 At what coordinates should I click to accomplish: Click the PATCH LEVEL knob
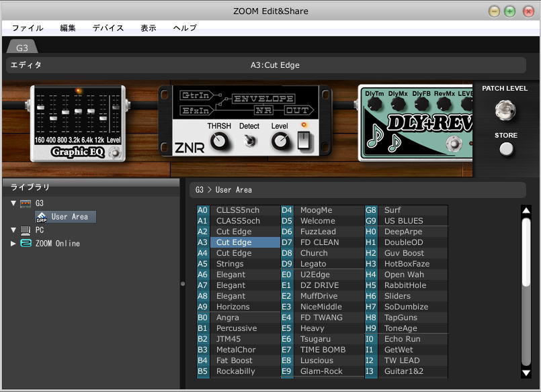tap(505, 110)
